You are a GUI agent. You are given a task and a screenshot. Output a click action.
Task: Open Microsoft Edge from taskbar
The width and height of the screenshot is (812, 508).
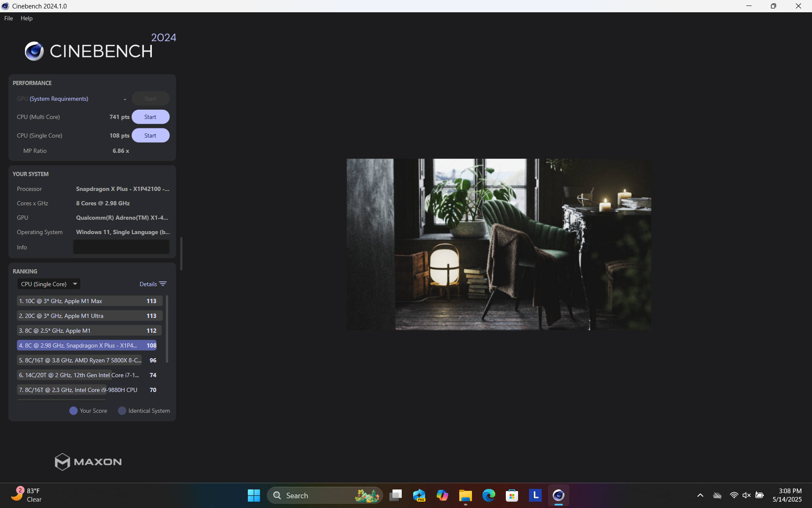488,495
